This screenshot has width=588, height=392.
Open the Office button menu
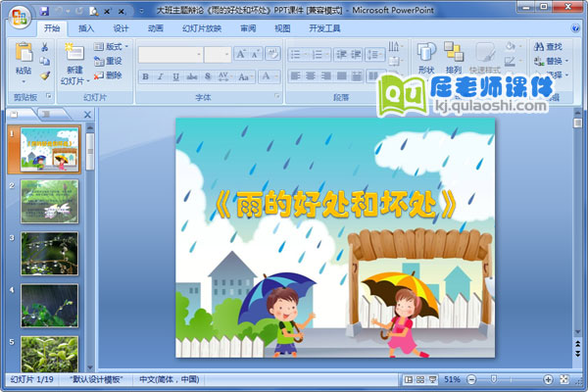point(21,18)
